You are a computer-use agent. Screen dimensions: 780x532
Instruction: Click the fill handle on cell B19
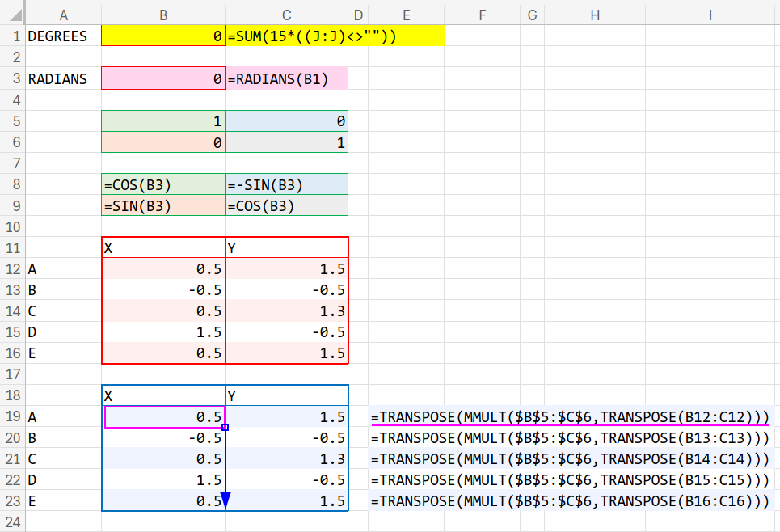pos(226,427)
